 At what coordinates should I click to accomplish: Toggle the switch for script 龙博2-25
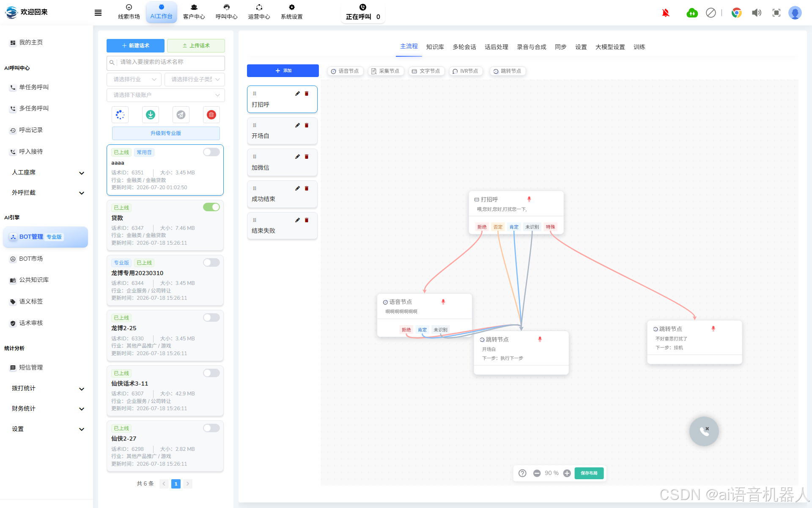[x=211, y=317]
